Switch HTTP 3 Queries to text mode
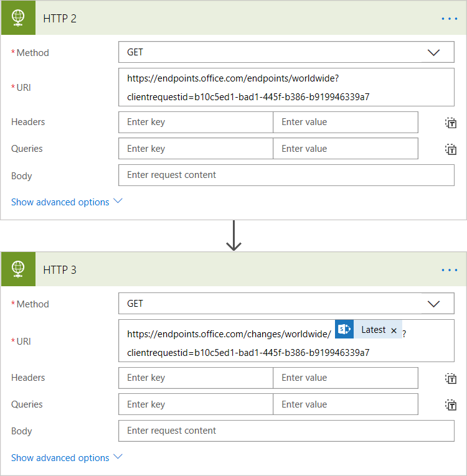The height and width of the screenshot is (476, 467). click(x=451, y=405)
